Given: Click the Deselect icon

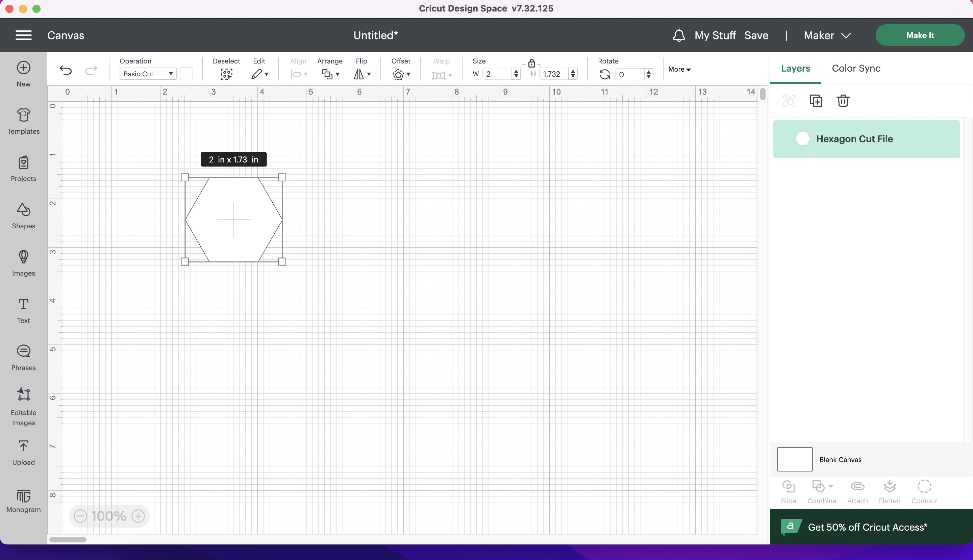Looking at the screenshot, I should [227, 74].
